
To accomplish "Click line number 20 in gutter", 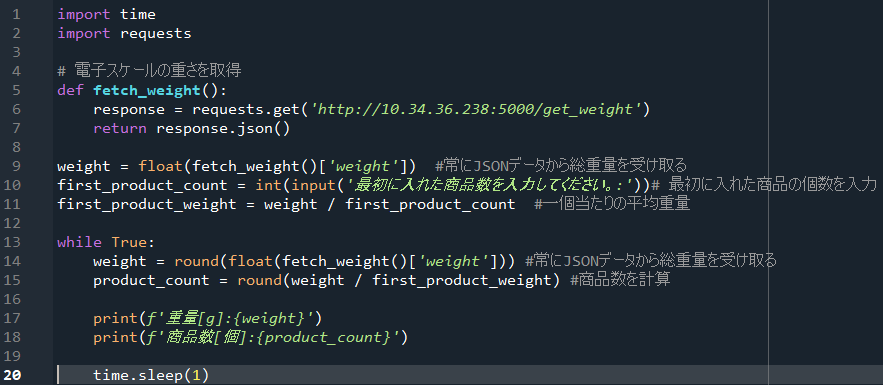I will point(12,375).
